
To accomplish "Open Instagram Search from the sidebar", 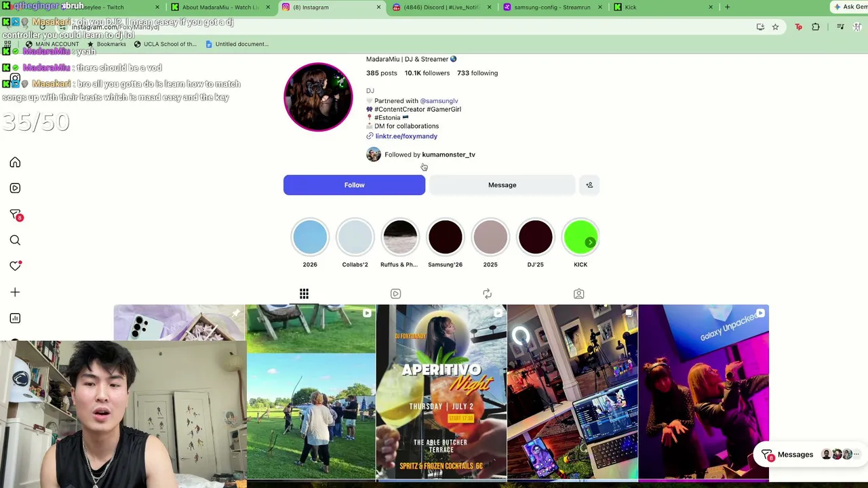I will click(15, 241).
